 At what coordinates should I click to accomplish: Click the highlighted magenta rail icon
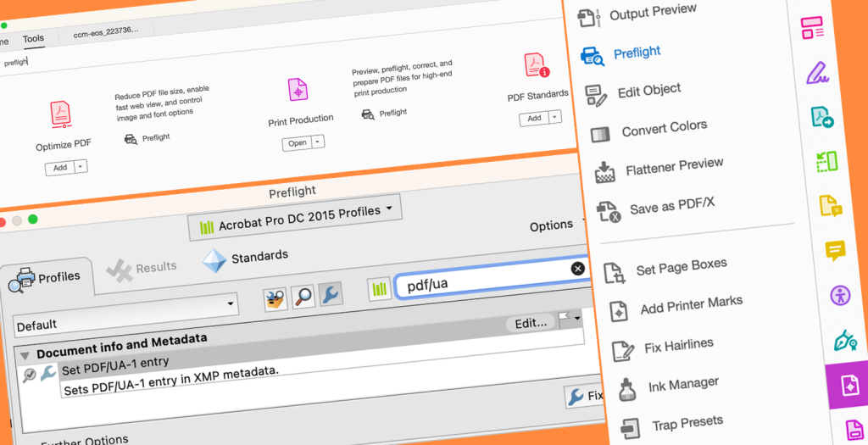(849, 385)
